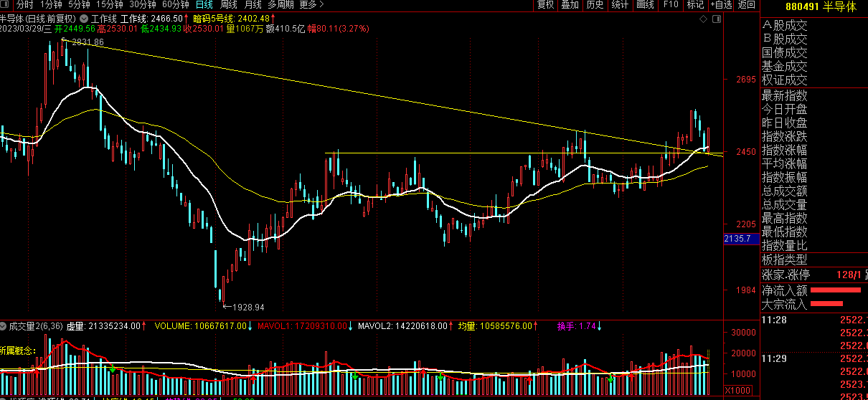Click the 返回 back button

tap(747, 4)
